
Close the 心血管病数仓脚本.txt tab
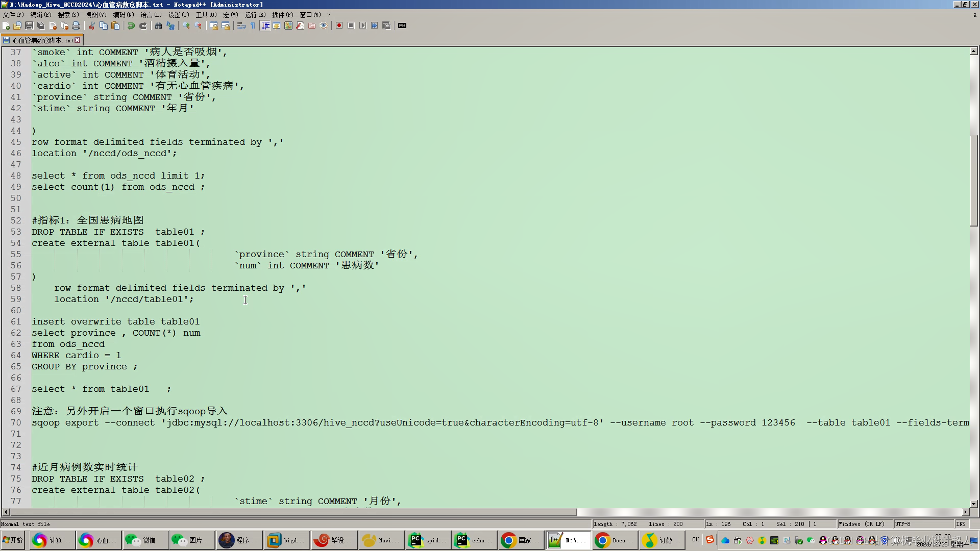point(78,40)
